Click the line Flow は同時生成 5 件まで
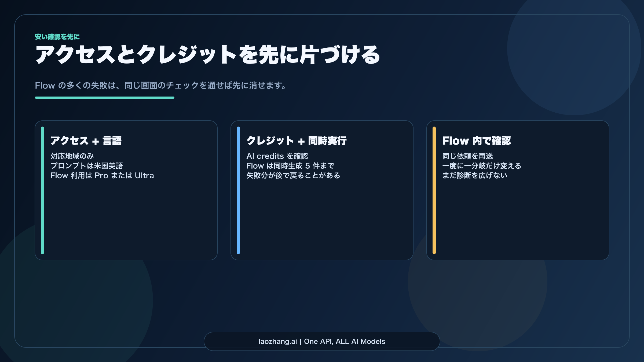This screenshot has width=644, height=362. pyautogui.click(x=290, y=166)
